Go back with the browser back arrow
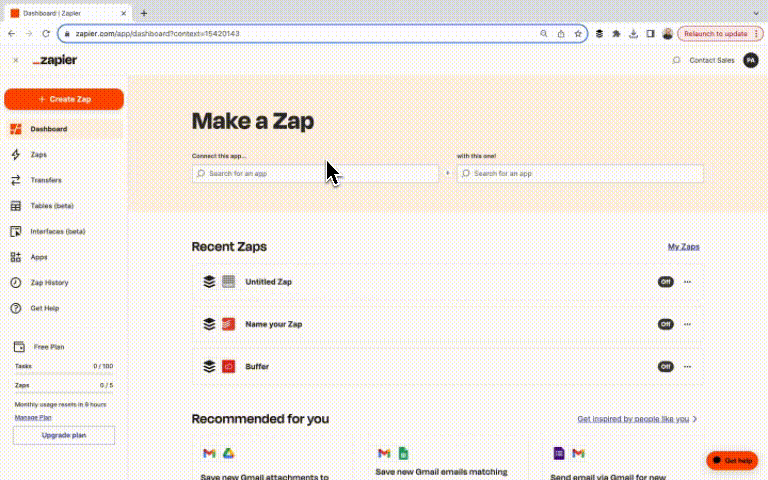 12,34
